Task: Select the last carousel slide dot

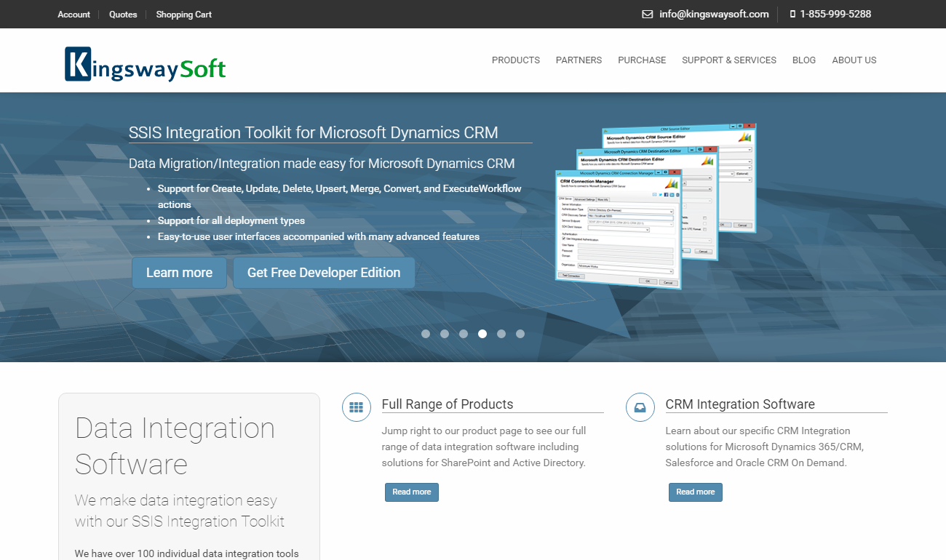Action: coord(520,334)
